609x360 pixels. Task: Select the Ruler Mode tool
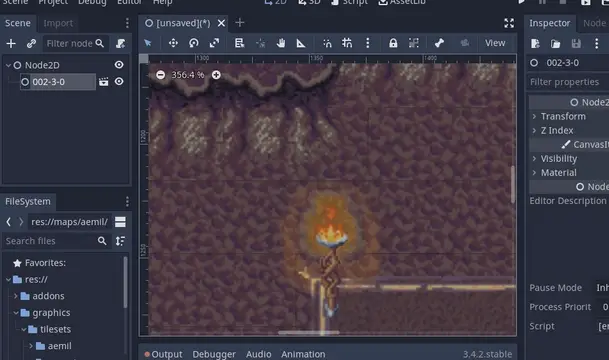[301, 43]
